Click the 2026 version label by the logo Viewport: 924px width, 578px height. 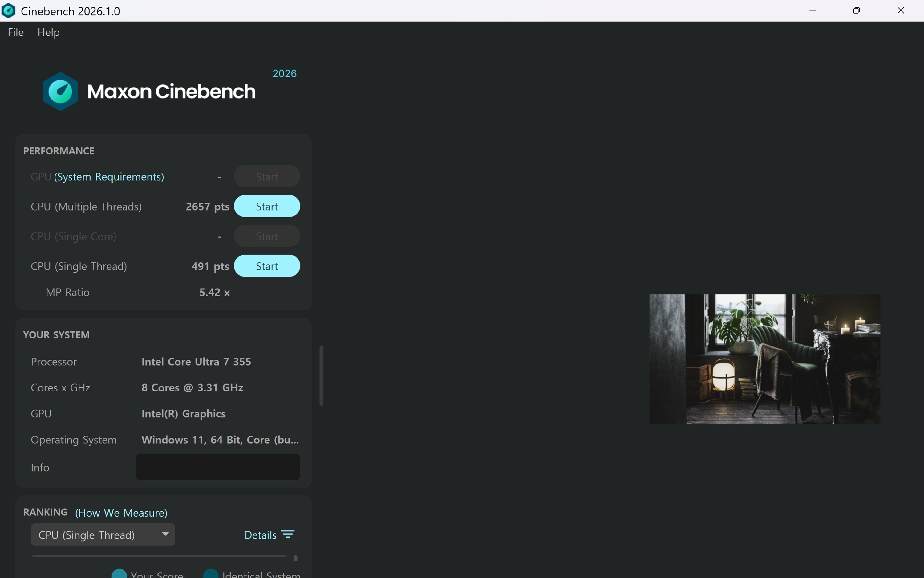tap(285, 73)
